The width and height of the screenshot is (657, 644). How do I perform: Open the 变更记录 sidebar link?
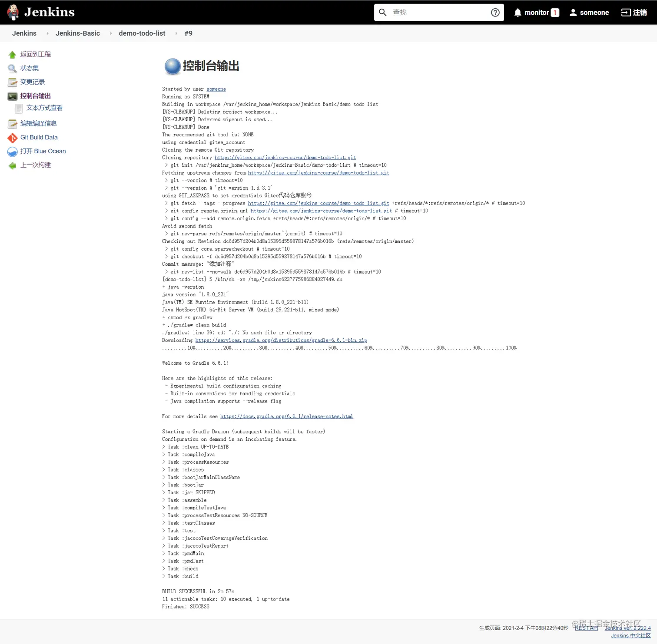coord(33,82)
